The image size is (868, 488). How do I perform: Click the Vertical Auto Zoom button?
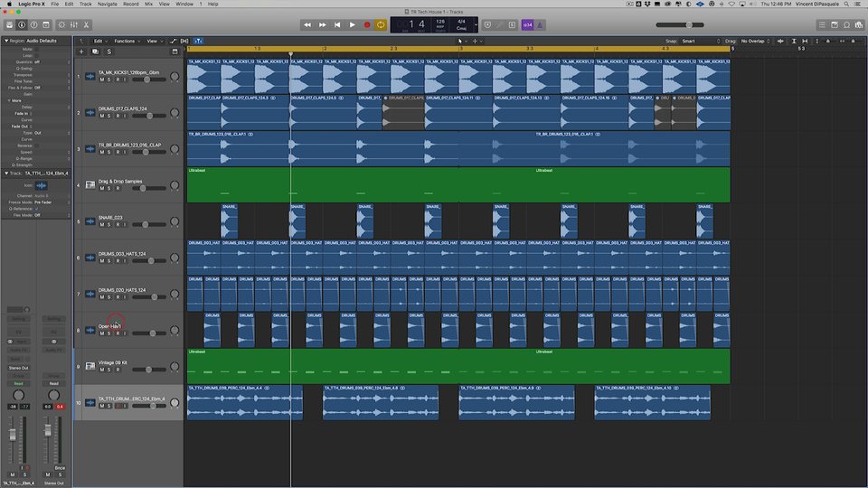click(794, 41)
